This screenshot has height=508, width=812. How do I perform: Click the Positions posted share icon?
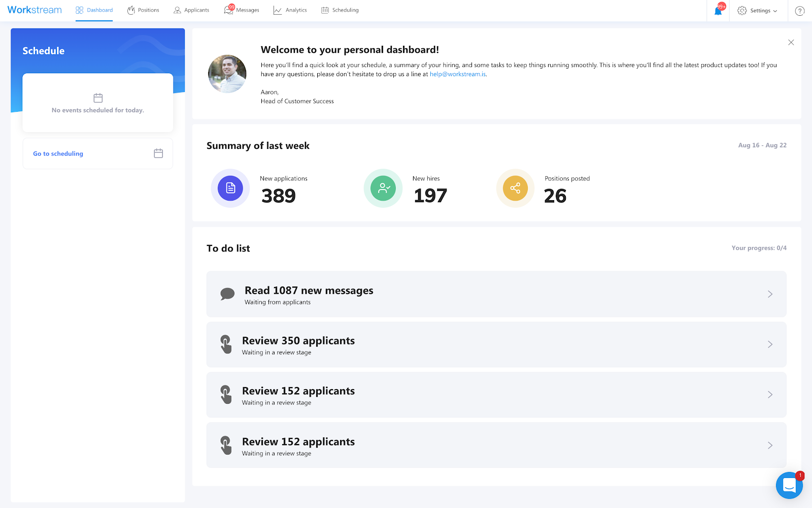(x=515, y=188)
